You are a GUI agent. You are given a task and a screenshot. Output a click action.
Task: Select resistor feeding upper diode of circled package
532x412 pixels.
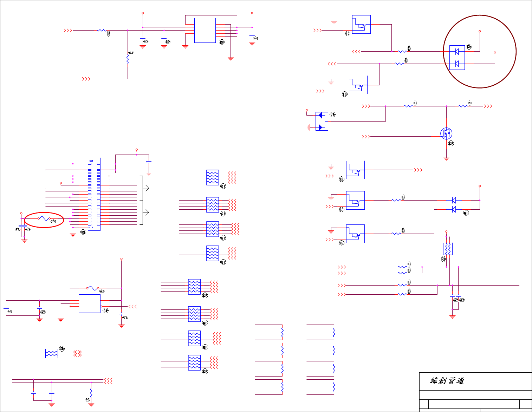click(402, 52)
